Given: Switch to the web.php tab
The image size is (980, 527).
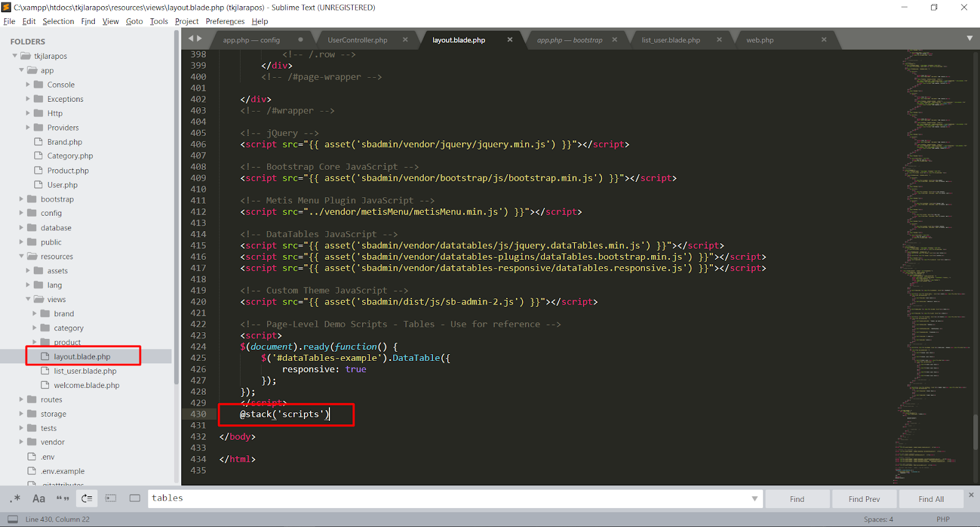Looking at the screenshot, I should coord(760,40).
